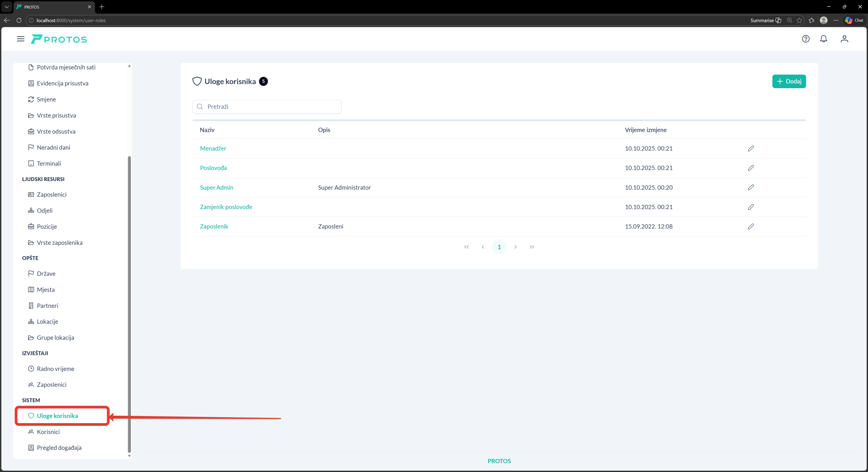Jump to first page double chevron

pyautogui.click(x=467, y=247)
